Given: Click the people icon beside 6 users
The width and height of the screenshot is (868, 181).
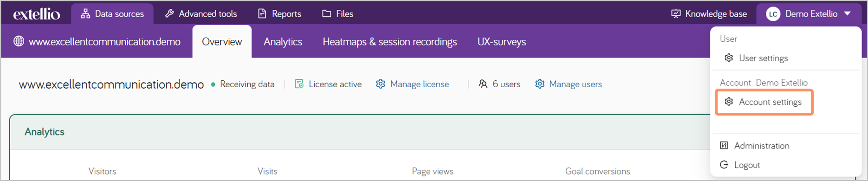Looking at the screenshot, I should 483,84.
